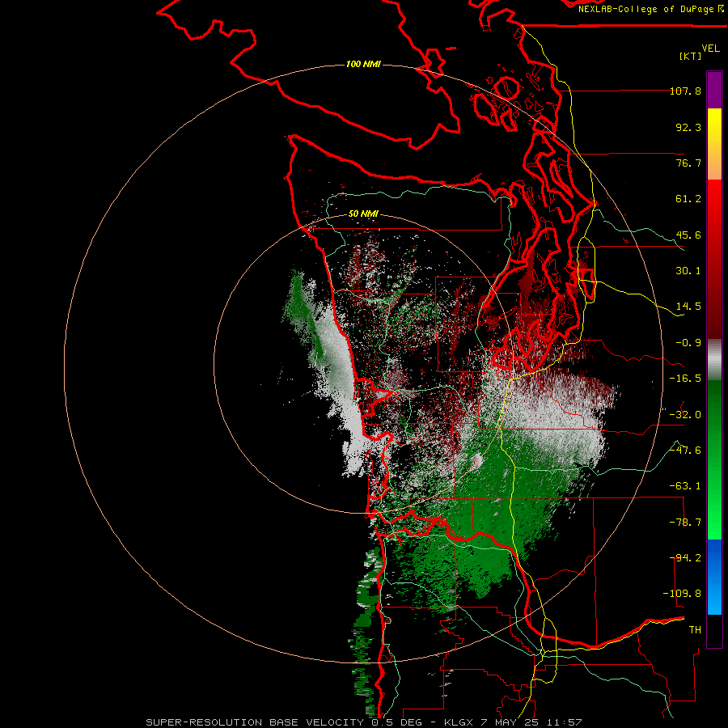This screenshot has height=728, width=728.
Task: Click the 92.3 legend value
Action: point(688,127)
